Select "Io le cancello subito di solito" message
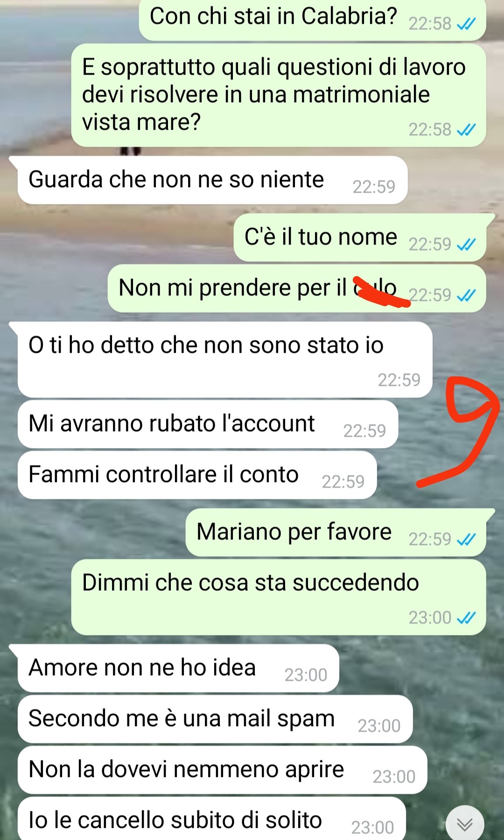The height and width of the screenshot is (840, 504). (x=211, y=819)
